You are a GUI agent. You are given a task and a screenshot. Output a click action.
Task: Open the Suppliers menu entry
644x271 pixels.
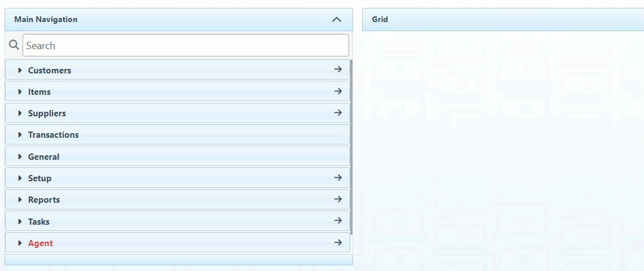click(47, 113)
